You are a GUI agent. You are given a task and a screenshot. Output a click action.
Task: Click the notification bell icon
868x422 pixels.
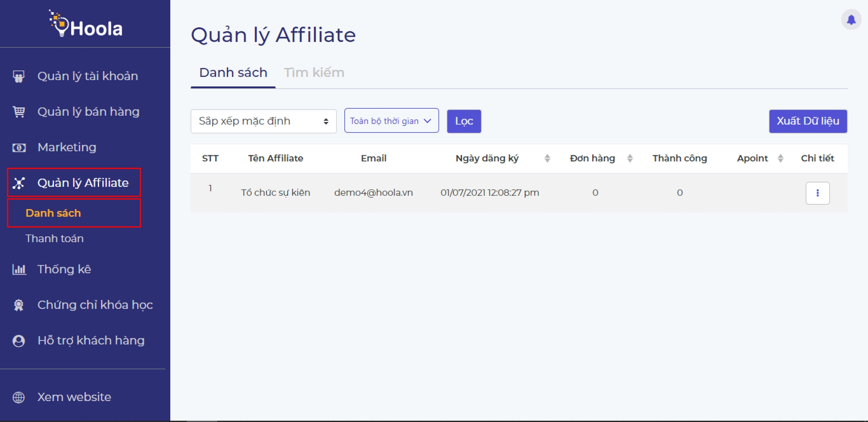point(851,20)
